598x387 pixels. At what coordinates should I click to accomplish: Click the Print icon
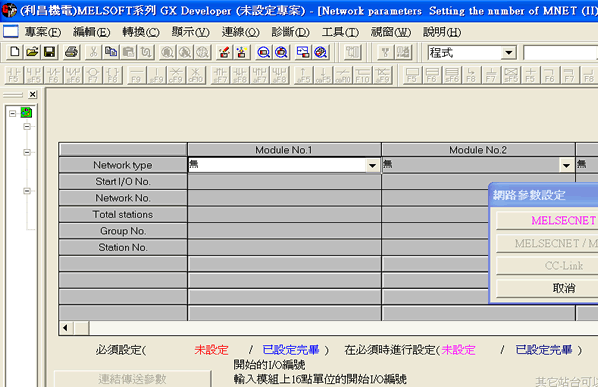tap(71, 52)
